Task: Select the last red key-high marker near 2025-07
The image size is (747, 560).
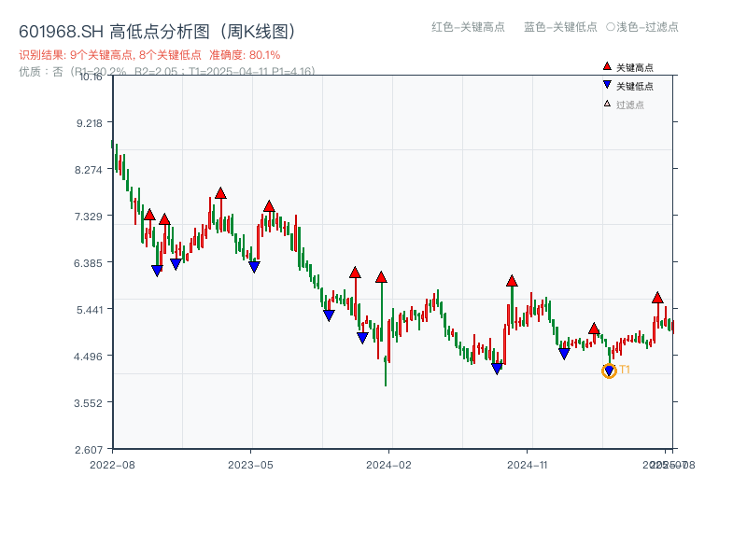Action: pyautogui.click(x=657, y=298)
